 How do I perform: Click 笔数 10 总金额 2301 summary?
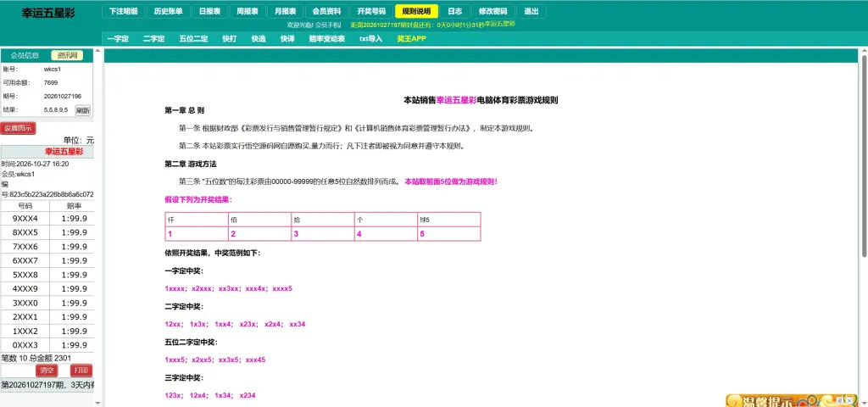(36, 359)
